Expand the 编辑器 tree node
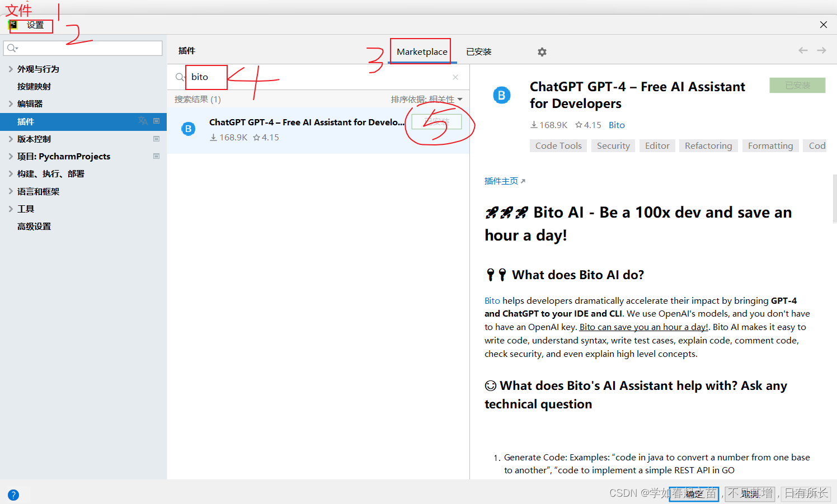 pos(11,103)
